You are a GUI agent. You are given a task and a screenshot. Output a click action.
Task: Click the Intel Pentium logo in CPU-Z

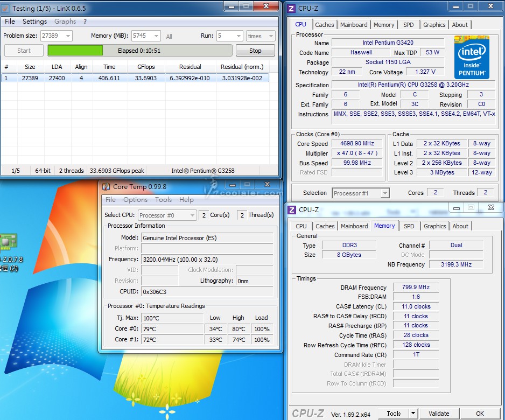click(x=472, y=57)
